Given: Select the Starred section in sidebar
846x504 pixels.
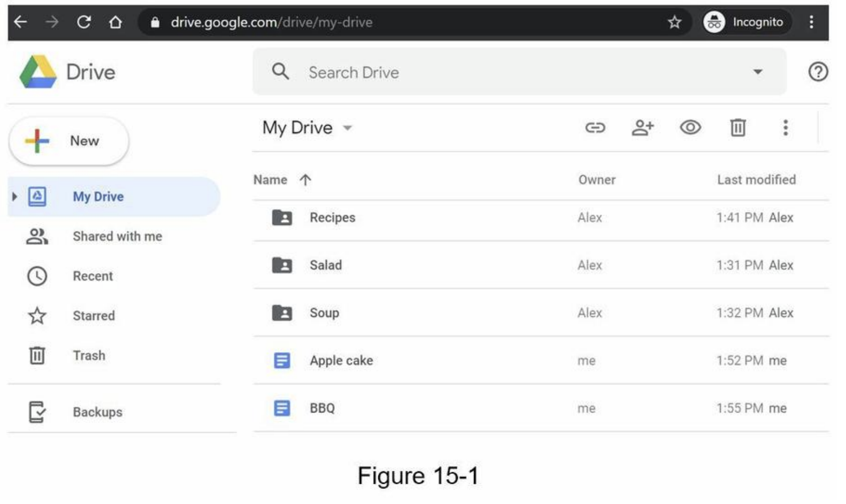Looking at the screenshot, I should [x=94, y=315].
